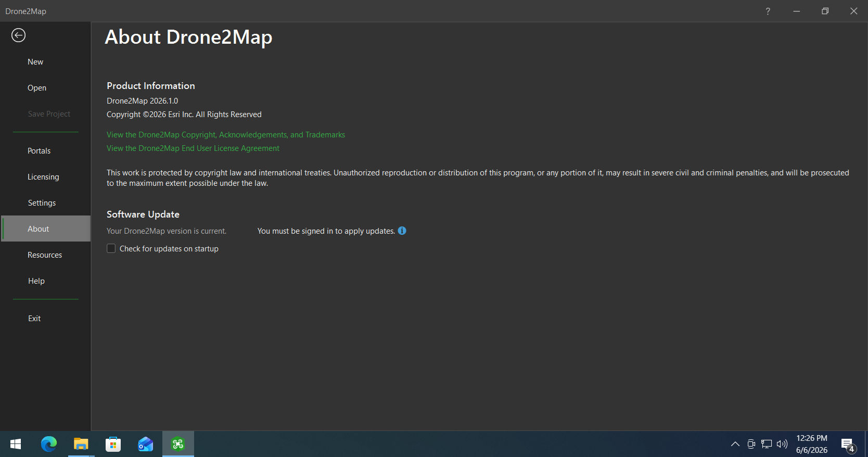Open the Resources page
This screenshot has width=868, height=457.
click(x=45, y=255)
